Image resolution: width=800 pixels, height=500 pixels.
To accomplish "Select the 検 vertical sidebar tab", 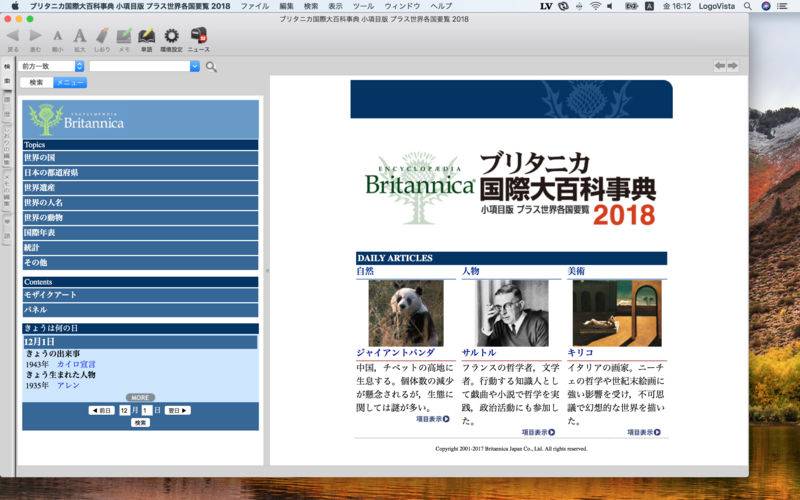I will 7,67.
